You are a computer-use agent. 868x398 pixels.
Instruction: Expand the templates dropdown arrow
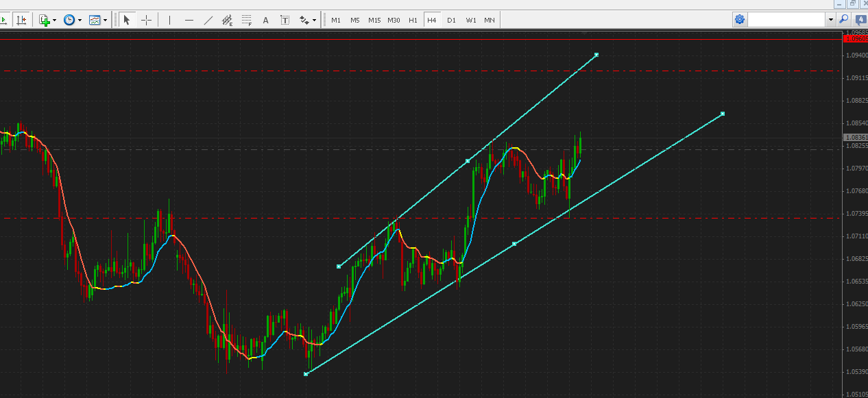(x=106, y=20)
